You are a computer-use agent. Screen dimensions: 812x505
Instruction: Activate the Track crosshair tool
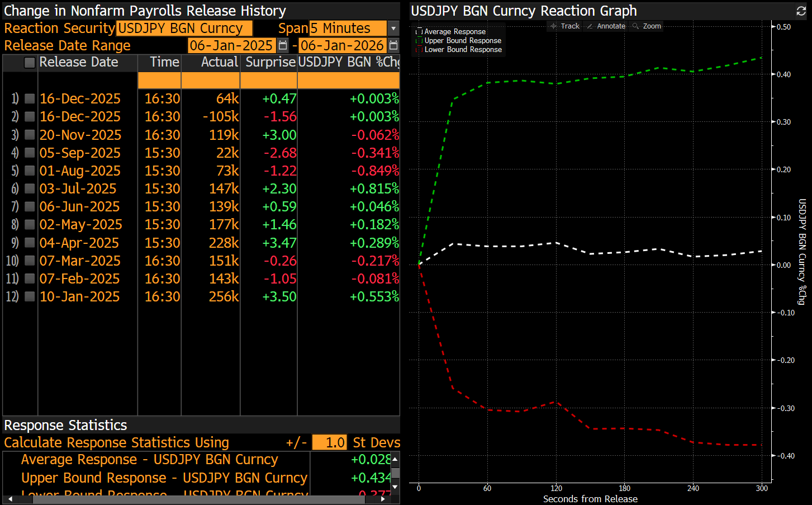[564, 26]
